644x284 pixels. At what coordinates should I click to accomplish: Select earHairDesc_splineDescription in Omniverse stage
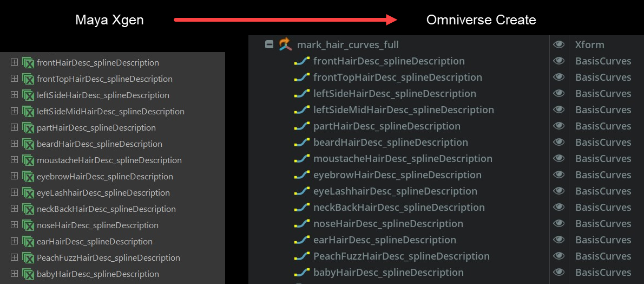click(384, 240)
